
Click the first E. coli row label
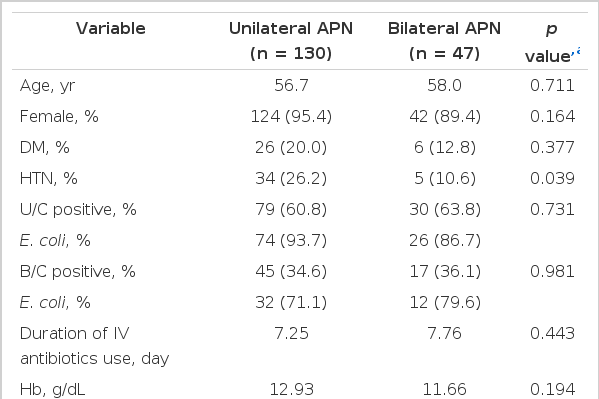tap(55, 240)
